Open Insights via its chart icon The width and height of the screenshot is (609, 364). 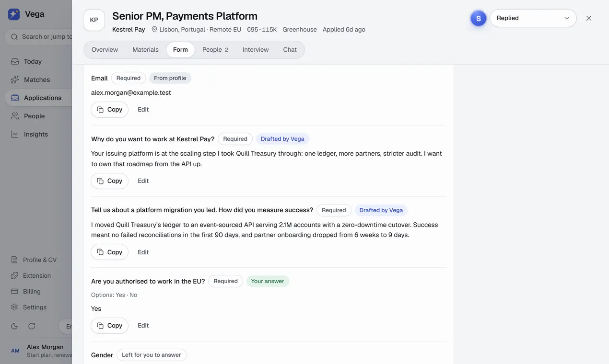(15, 134)
